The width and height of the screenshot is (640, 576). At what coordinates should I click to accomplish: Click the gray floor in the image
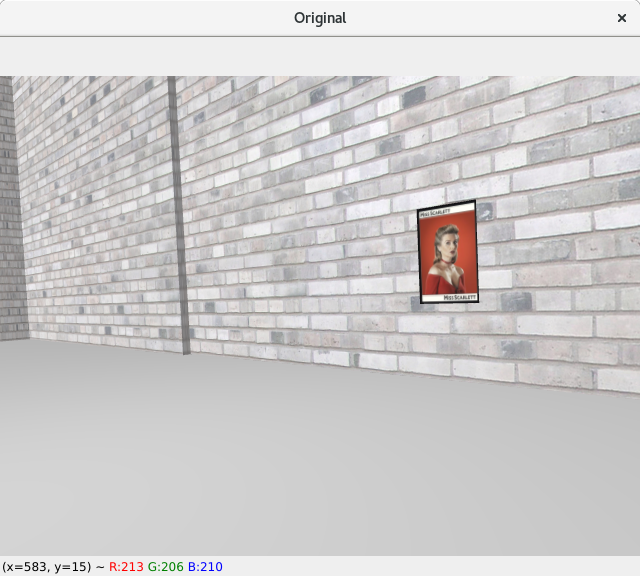tap(320, 460)
